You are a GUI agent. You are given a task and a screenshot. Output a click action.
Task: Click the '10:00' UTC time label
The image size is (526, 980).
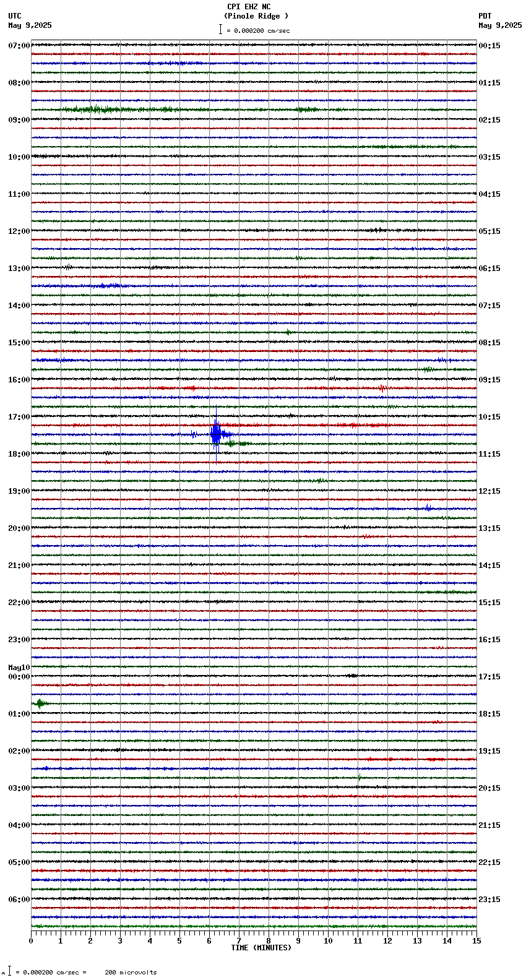[19, 157]
